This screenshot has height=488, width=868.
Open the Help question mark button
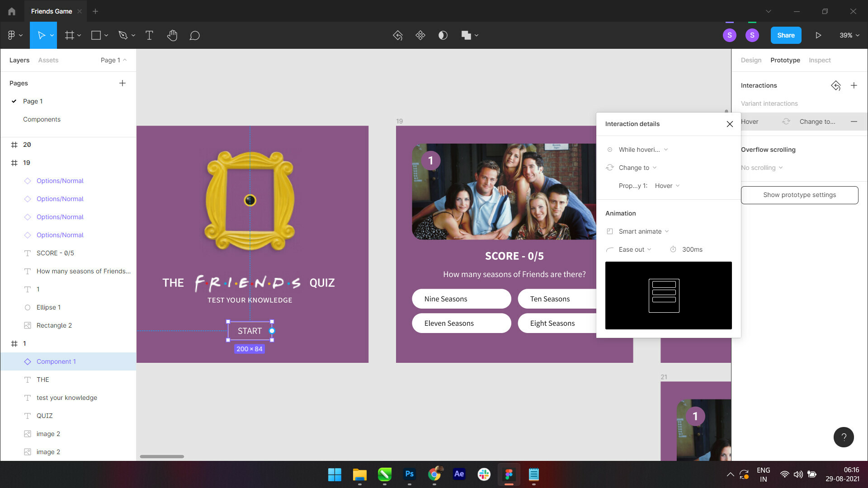pos(844,437)
